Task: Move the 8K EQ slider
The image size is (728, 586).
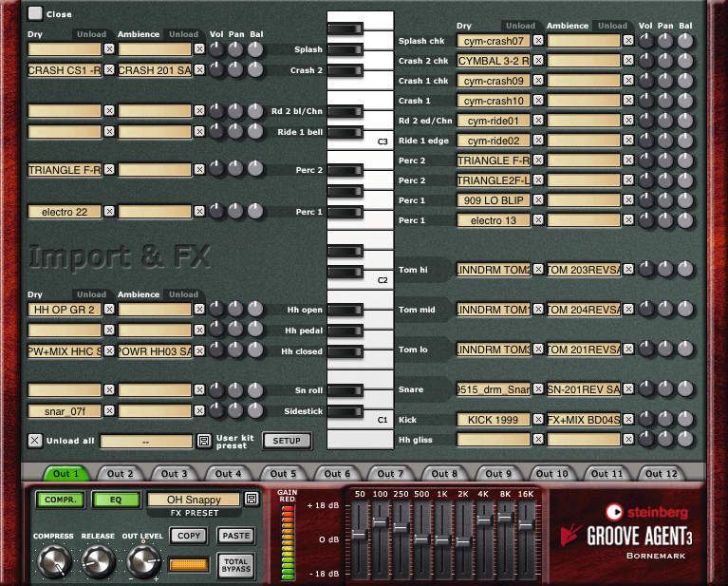Action: (x=505, y=517)
